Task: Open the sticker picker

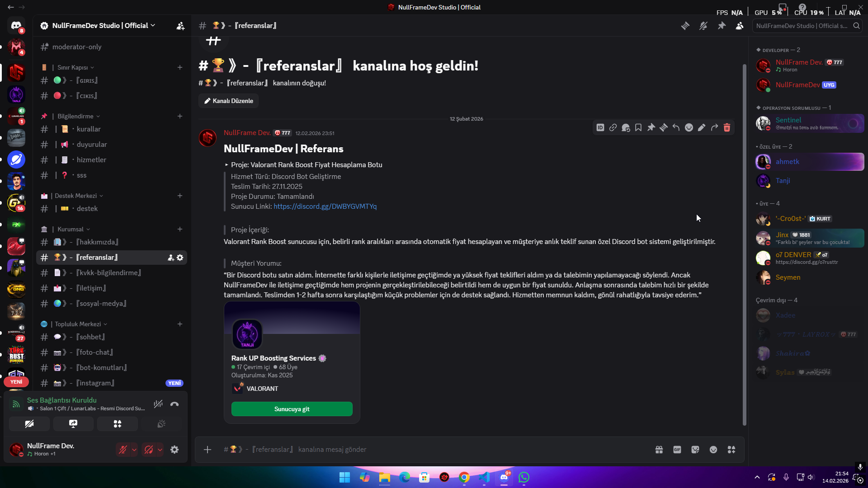Action: 695,450
